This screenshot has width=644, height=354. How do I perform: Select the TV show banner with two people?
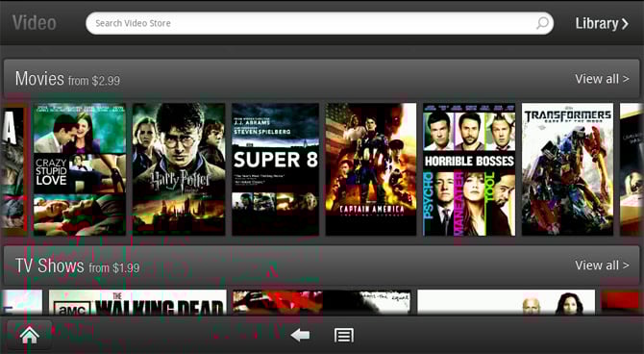[x=506, y=303]
